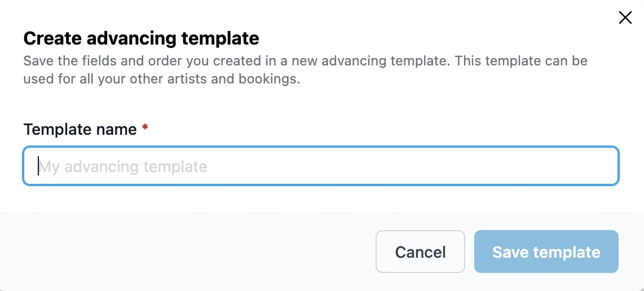Close the Create advancing template dialog

(x=625, y=17)
